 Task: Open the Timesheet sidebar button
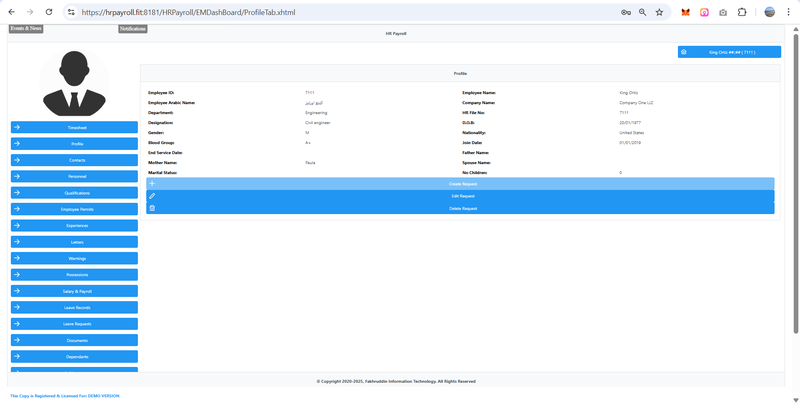tap(74, 128)
